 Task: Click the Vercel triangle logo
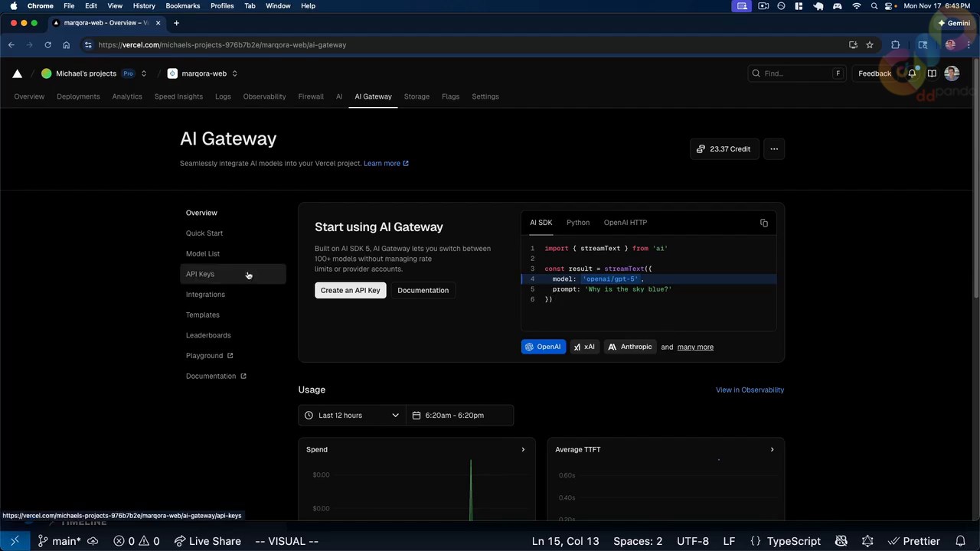point(17,73)
